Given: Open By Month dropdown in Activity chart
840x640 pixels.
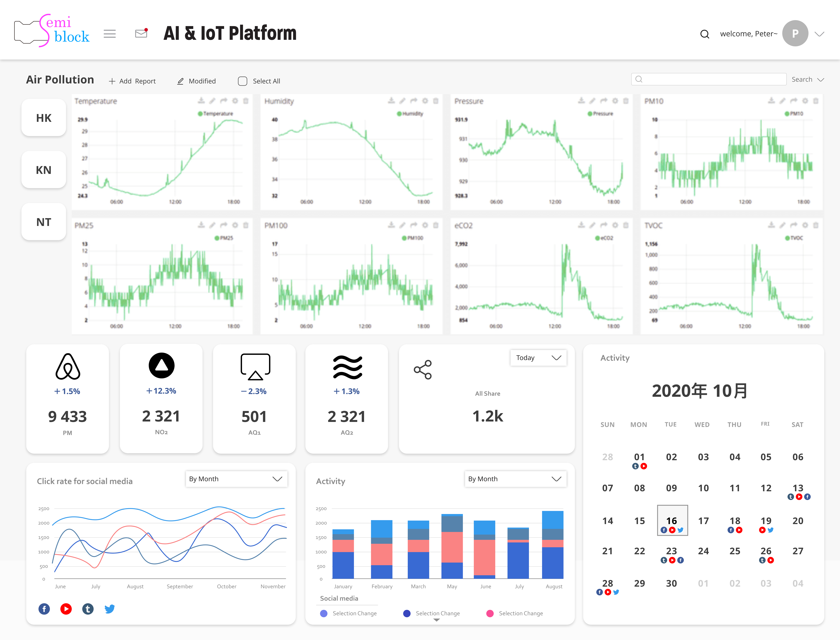Looking at the screenshot, I should (x=515, y=479).
